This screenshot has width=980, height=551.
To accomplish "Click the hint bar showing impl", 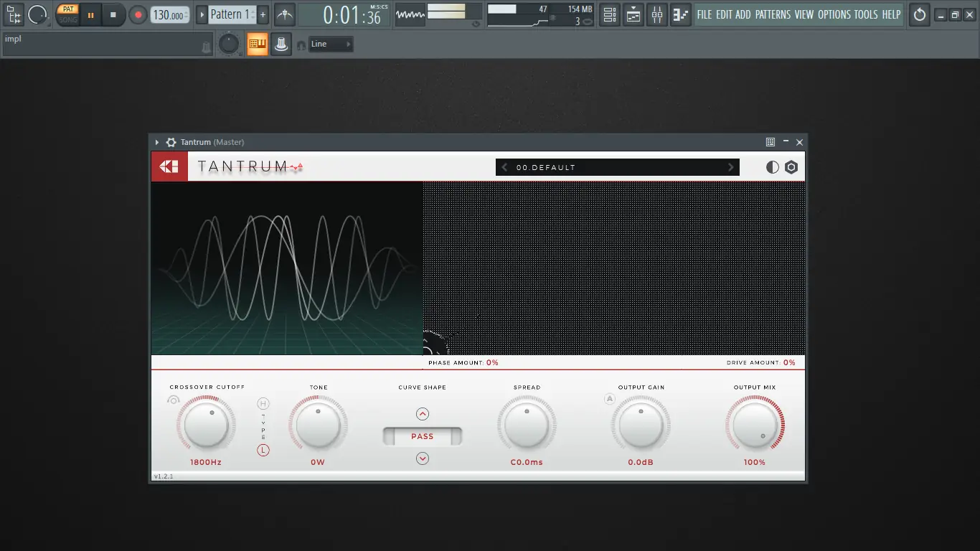I will click(108, 44).
